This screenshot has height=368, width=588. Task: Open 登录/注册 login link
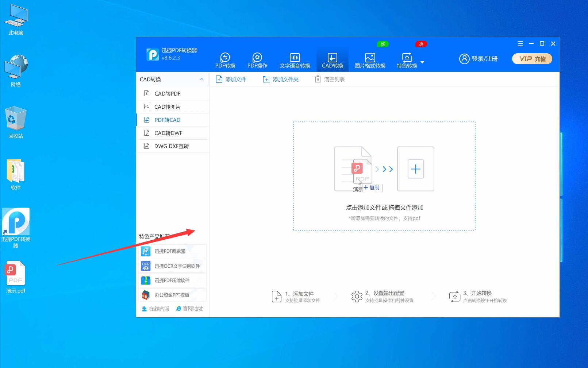tap(484, 59)
